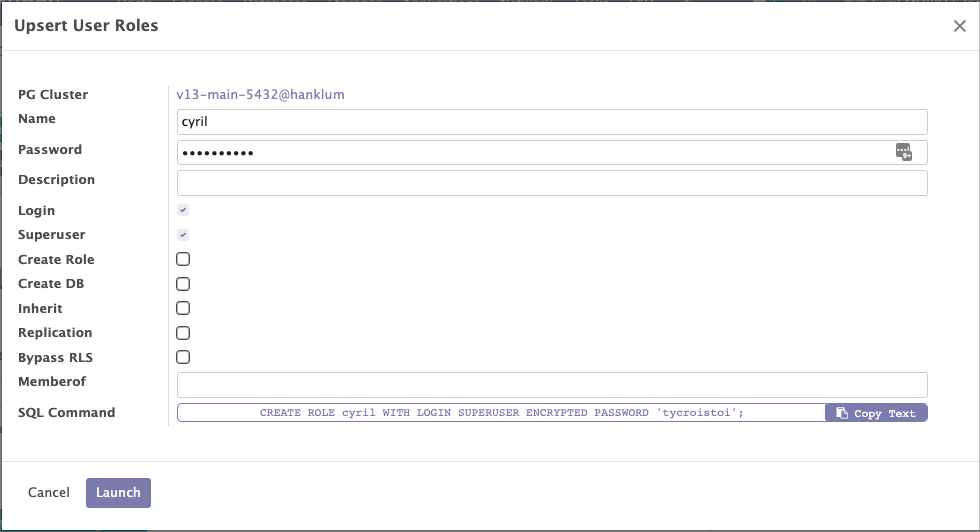Click the Copy Text button
Image resolution: width=980 pixels, height=532 pixels.
[876, 413]
